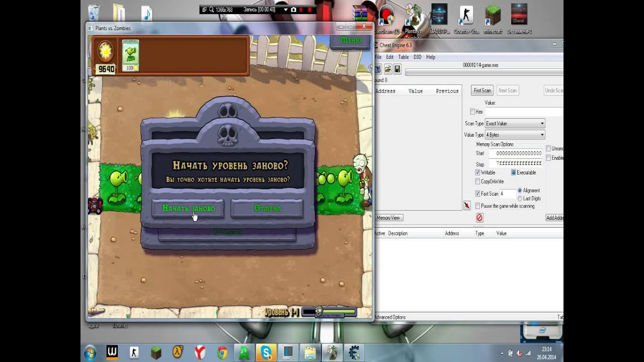Screen dimensions: 644x362
Task: Open Yandex browser from the taskbar
Action: coord(200,352)
